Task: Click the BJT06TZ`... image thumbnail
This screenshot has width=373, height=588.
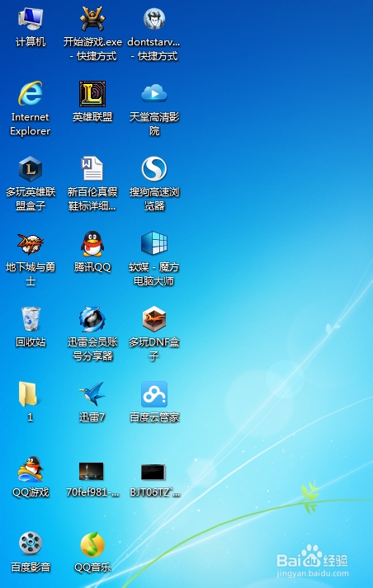Action: (153, 472)
